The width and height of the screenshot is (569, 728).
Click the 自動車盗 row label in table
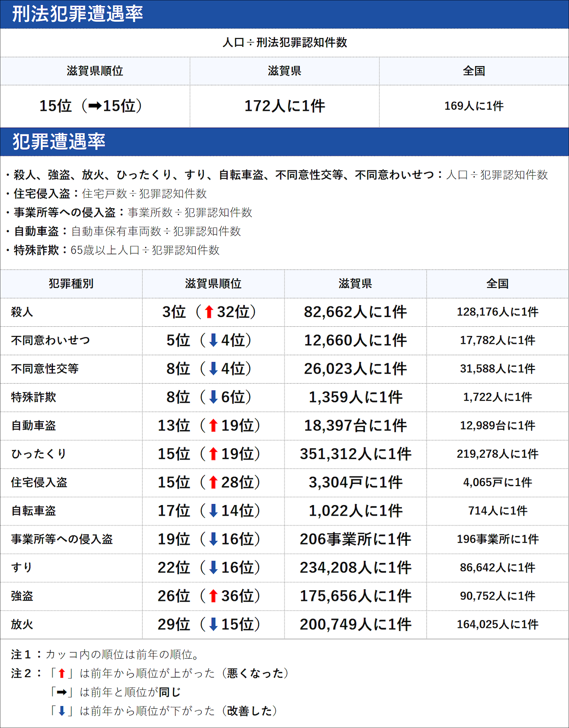tap(34, 426)
